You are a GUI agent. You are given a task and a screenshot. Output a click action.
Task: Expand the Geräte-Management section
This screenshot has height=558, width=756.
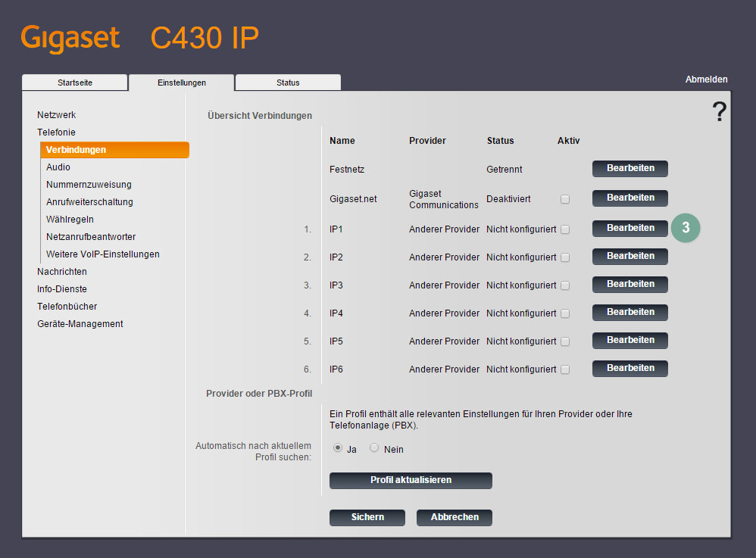point(80,324)
